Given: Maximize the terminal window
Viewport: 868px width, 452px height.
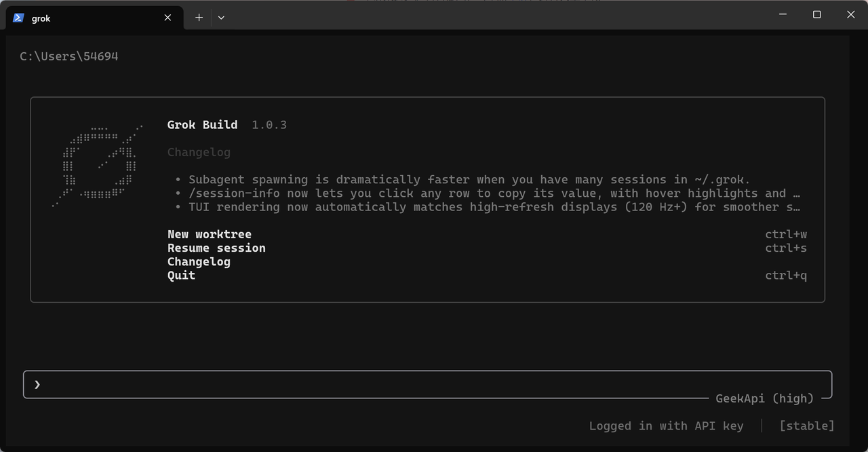Looking at the screenshot, I should 817,14.
